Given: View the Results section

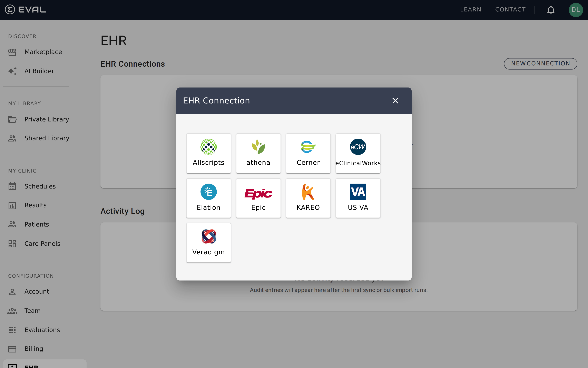Looking at the screenshot, I should tap(36, 205).
